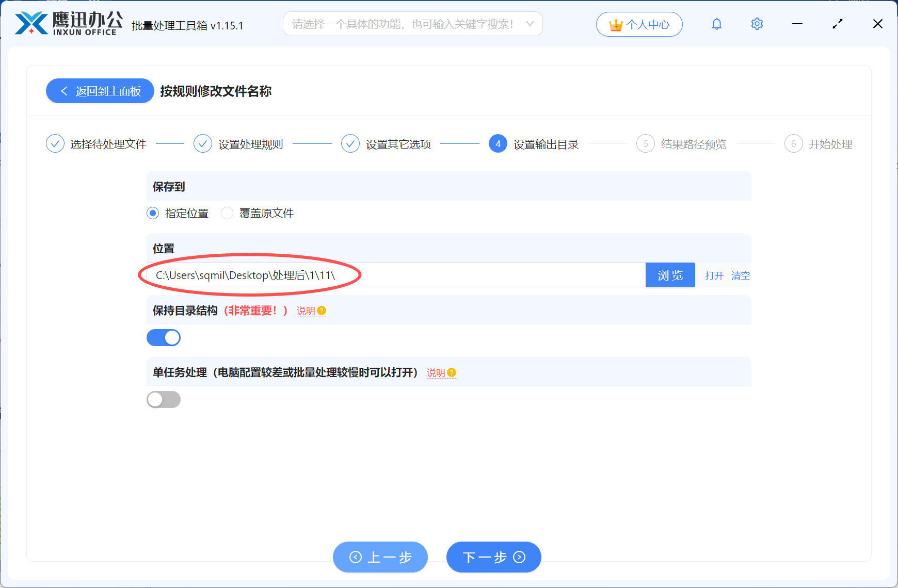Click the step 4 number circle
Screen dimensions: 898x588
tap(498, 144)
